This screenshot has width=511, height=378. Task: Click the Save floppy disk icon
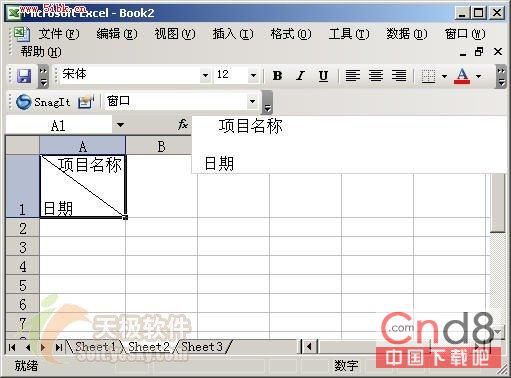(x=24, y=76)
